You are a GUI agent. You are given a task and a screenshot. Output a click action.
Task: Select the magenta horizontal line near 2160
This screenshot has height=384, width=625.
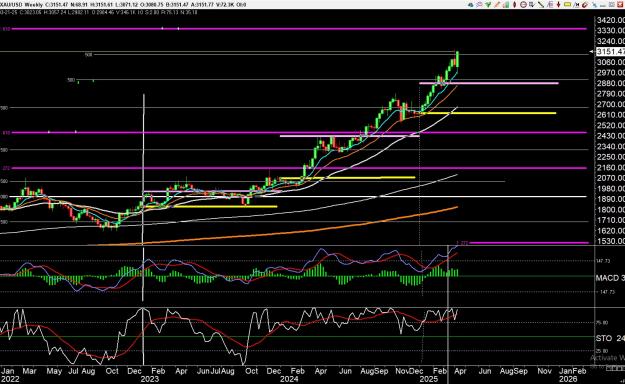tap(299, 168)
